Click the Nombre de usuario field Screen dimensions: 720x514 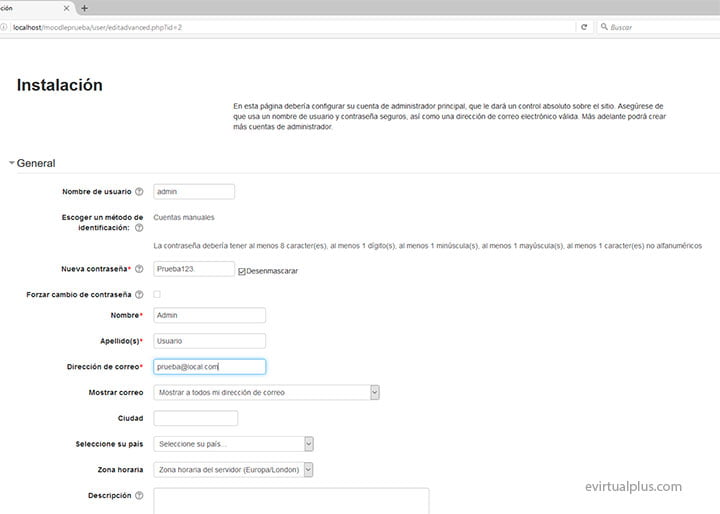coord(194,192)
